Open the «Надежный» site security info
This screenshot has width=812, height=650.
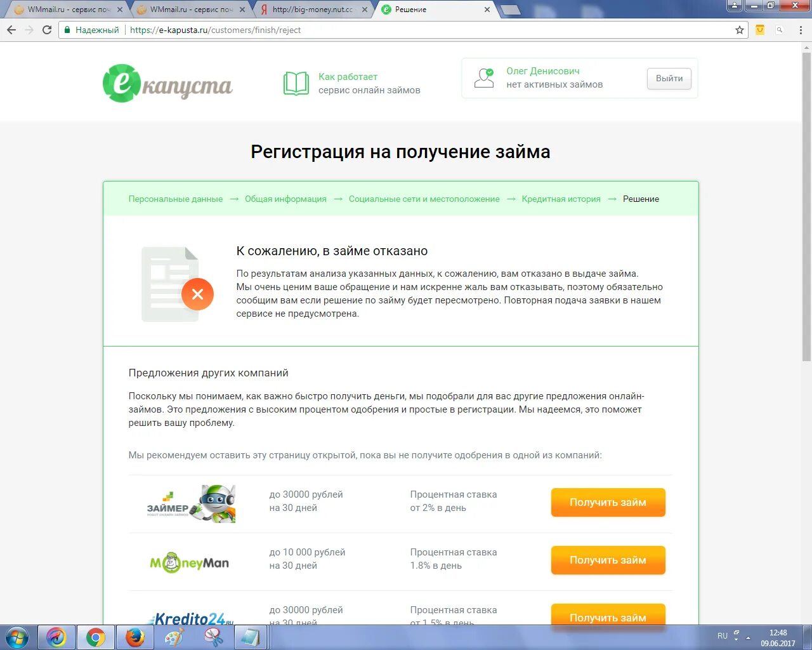(89, 29)
